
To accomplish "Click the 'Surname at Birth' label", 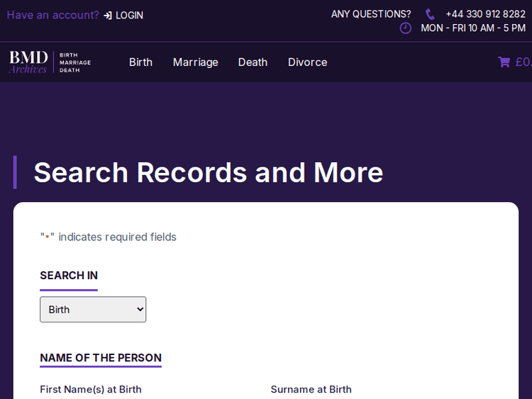I will point(311,389).
